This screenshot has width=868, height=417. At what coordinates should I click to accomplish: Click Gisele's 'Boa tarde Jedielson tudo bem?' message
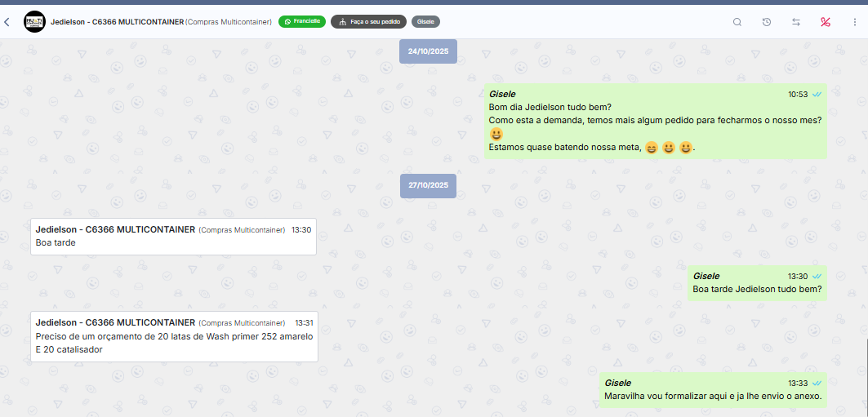(756, 289)
